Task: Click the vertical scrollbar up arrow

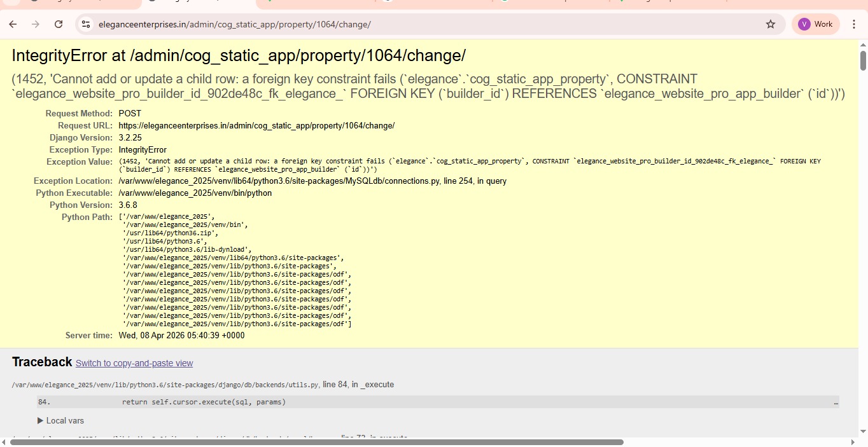Action: (863, 45)
